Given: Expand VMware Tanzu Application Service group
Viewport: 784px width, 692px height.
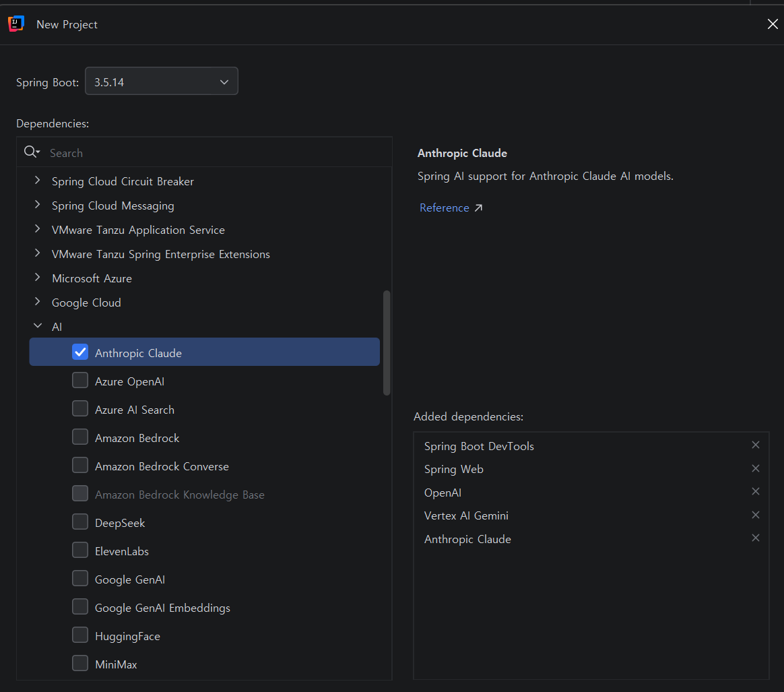Looking at the screenshot, I should [x=38, y=228].
